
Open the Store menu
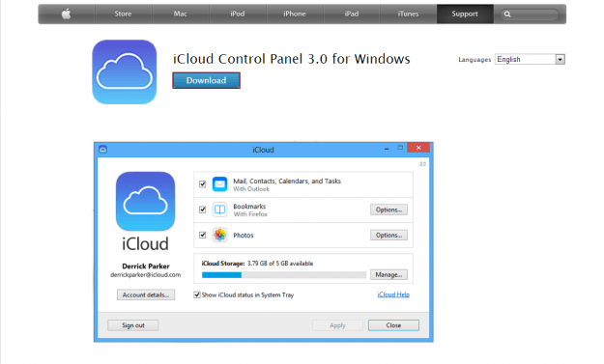(x=123, y=14)
